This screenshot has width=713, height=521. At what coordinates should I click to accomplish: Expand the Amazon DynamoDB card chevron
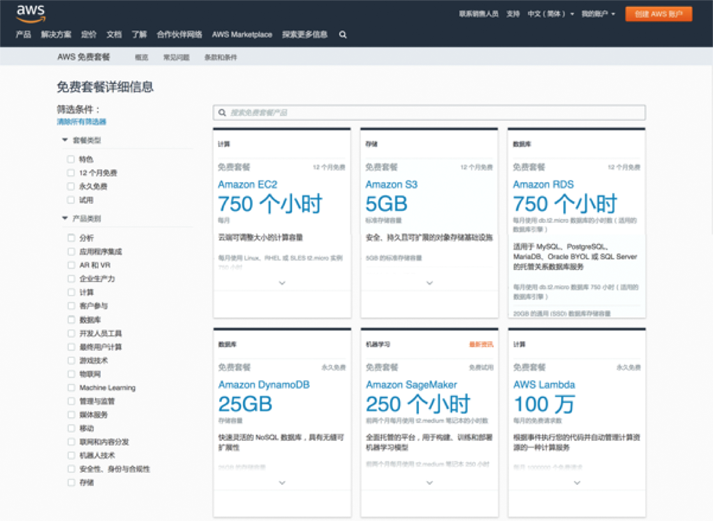click(282, 483)
